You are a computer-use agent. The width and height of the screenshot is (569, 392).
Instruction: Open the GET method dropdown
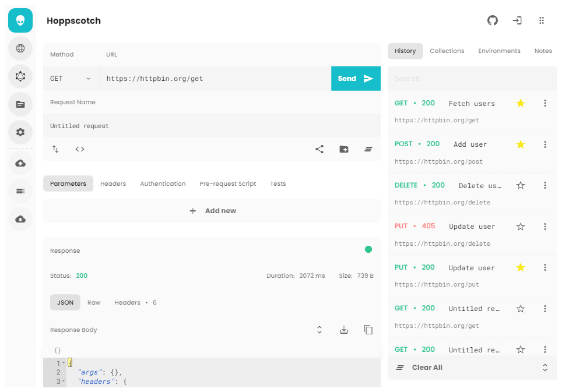pos(71,79)
